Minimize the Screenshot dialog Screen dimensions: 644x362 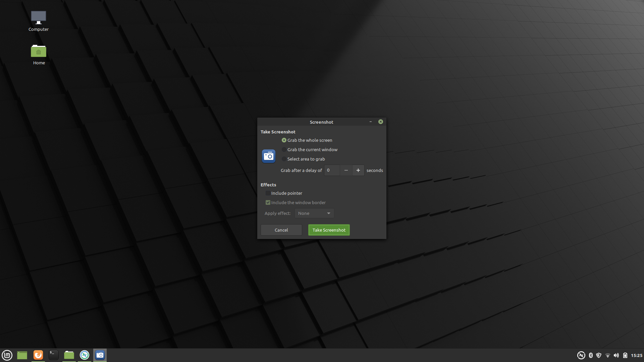(x=371, y=122)
